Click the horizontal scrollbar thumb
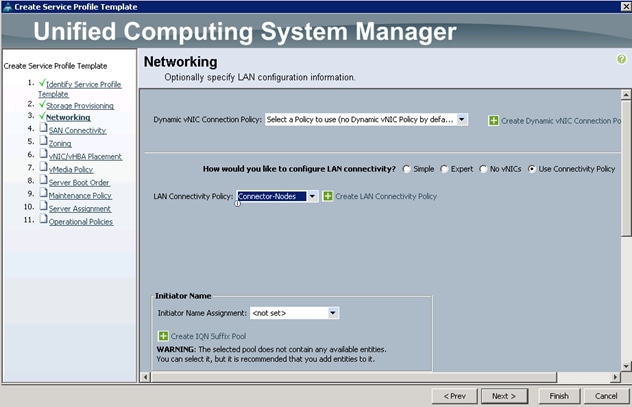This screenshot has width=632, height=407. (354, 377)
